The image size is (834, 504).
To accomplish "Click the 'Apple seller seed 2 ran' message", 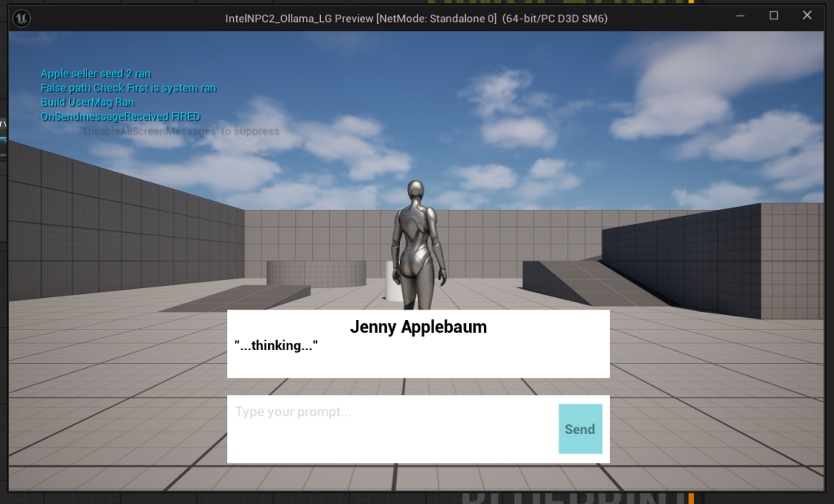I will click(x=95, y=74).
